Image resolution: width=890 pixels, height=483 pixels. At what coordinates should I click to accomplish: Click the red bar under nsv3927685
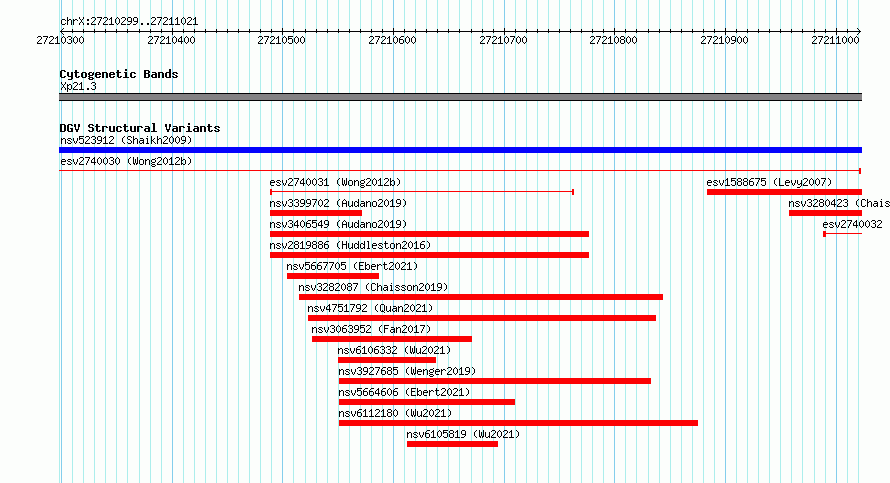(x=494, y=381)
